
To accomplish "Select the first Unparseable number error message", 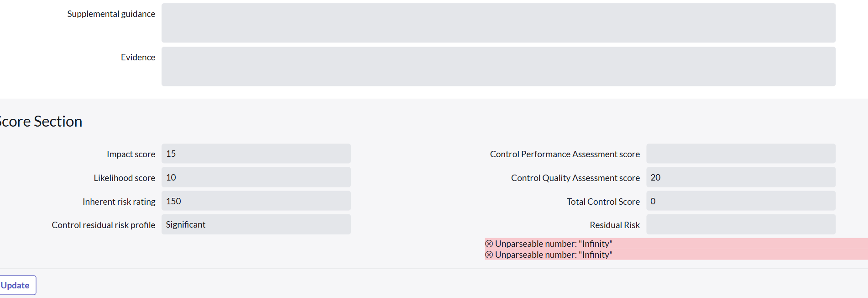I will coord(554,244).
